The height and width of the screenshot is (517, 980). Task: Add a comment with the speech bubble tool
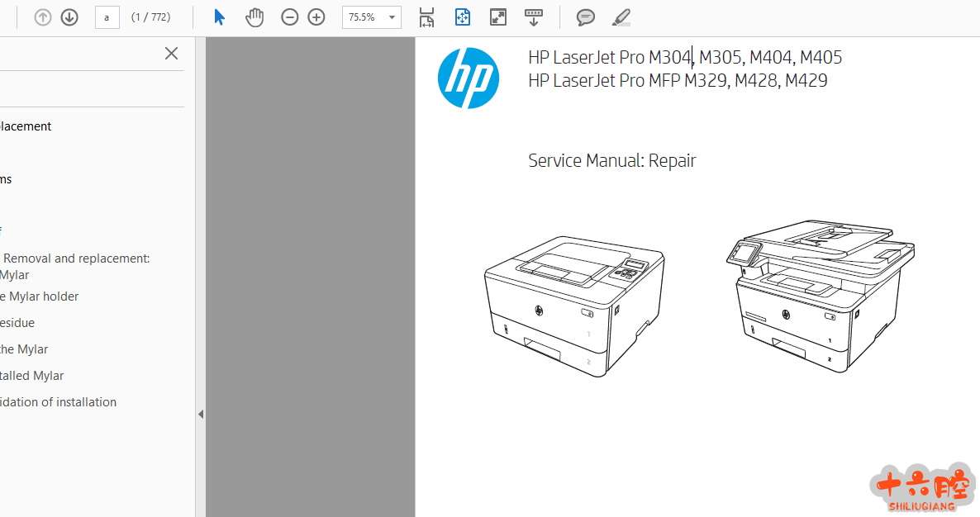[x=585, y=17]
